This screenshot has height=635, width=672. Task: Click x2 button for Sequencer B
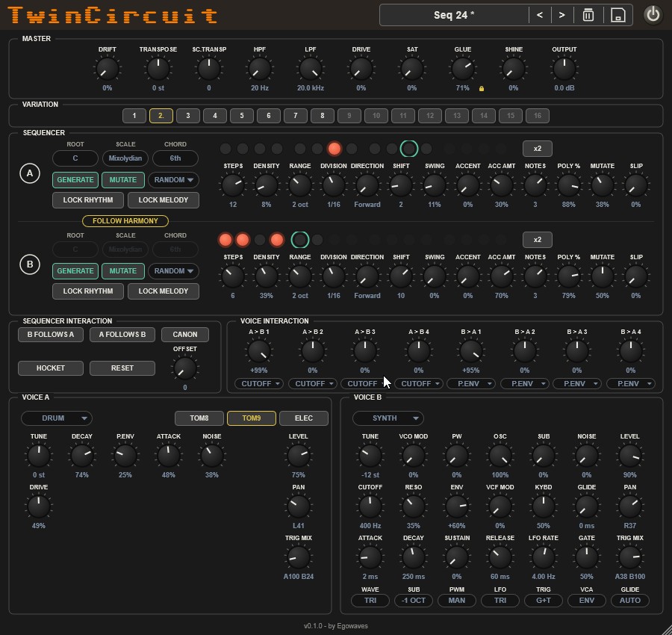[538, 240]
